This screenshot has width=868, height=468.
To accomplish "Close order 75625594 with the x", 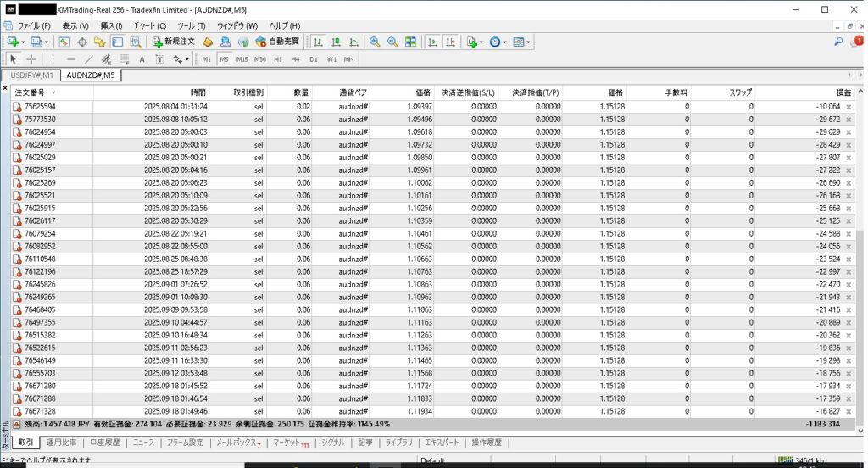I will (849, 107).
